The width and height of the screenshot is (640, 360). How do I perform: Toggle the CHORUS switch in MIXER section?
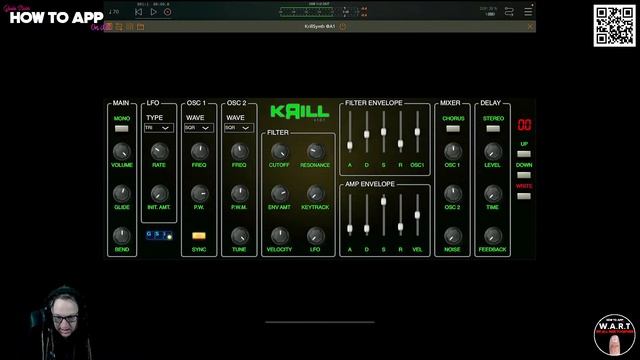[x=453, y=129]
